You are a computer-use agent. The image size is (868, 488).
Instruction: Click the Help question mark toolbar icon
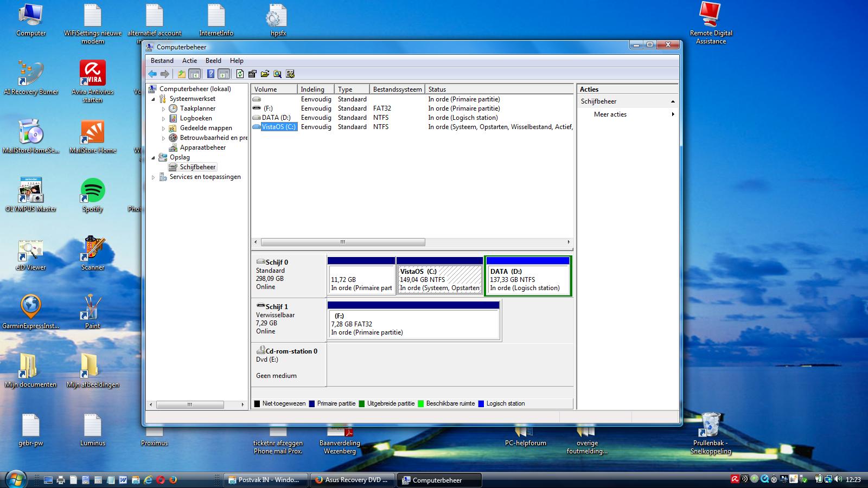tap(210, 74)
